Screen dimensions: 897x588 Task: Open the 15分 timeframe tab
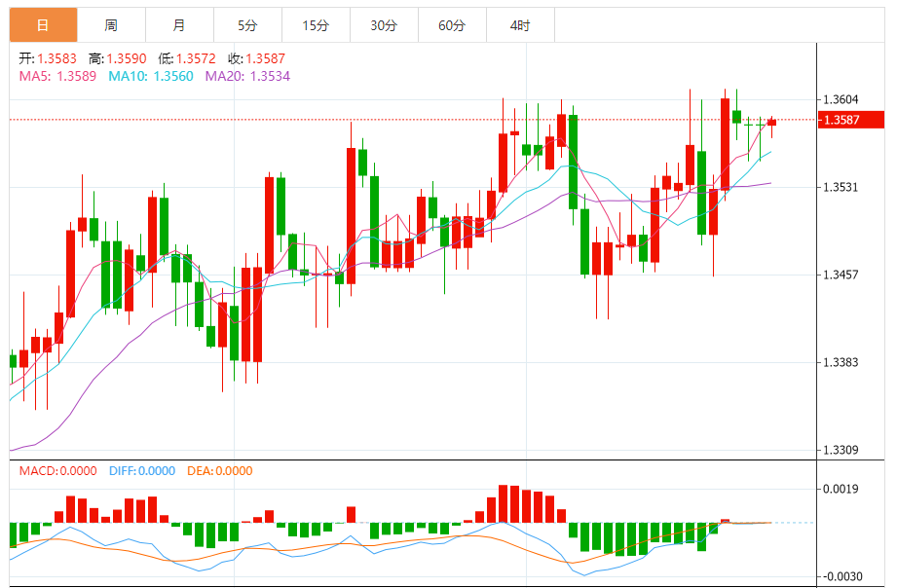pyautogui.click(x=316, y=25)
